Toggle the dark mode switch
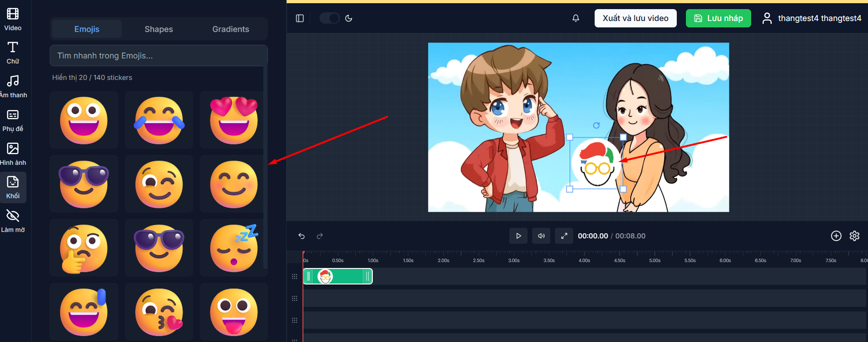 [x=329, y=18]
